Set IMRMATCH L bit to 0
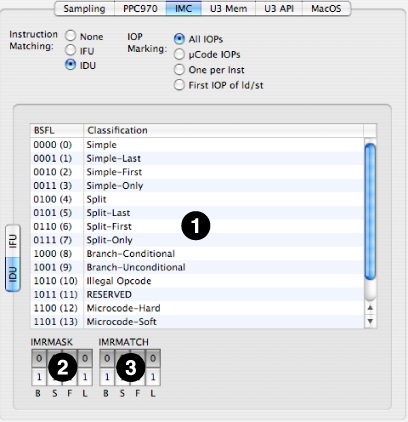This screenshot has height=422, width=408. [153, 358]
